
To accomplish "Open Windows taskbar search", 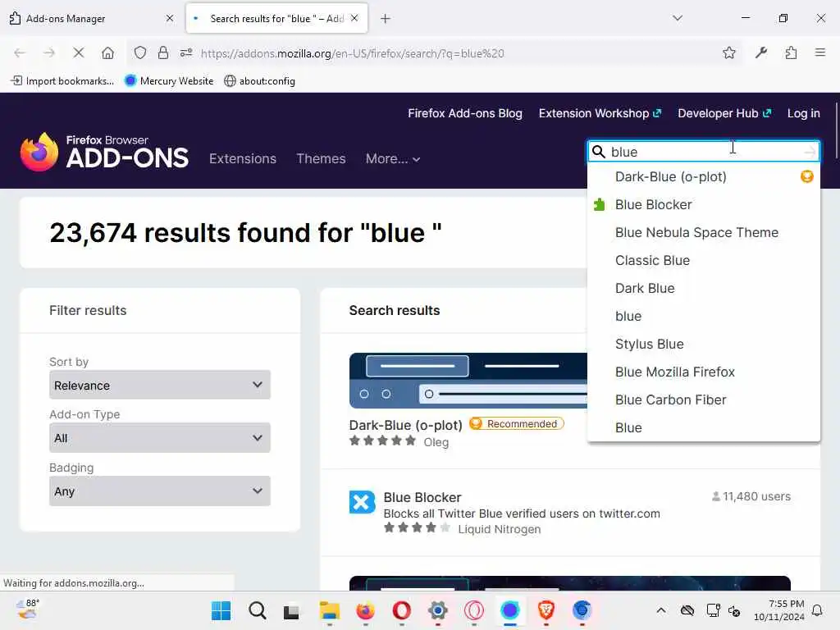I will click(257, 610).
